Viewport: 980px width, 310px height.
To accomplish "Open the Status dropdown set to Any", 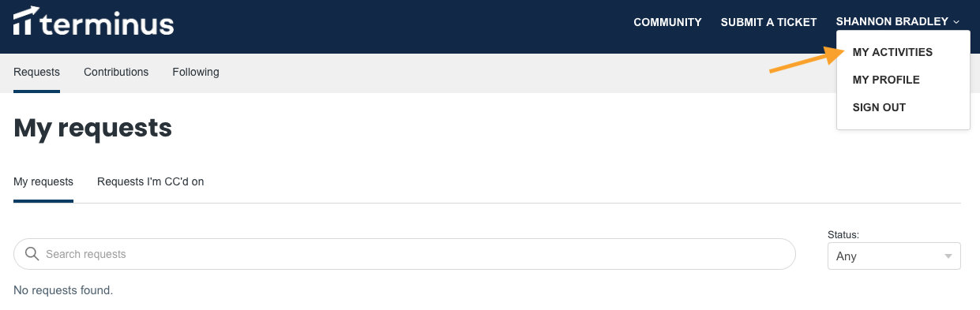I will point(894,256).
